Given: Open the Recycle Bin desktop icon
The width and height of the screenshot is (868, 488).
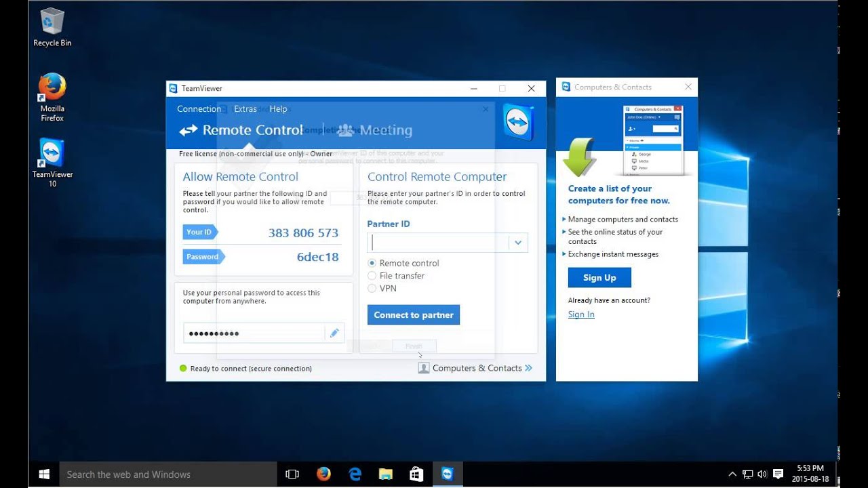Looking at the screenshot, I should 52,27.
